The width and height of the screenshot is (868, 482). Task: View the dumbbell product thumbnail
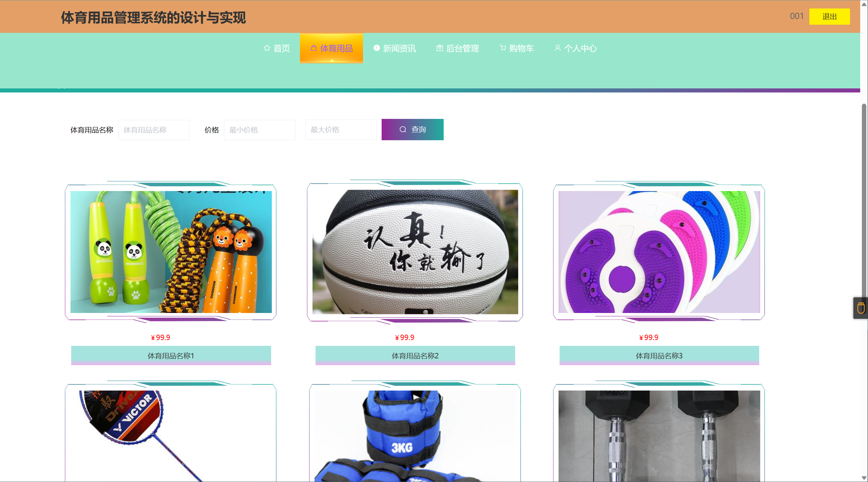(x=659, y=435)
